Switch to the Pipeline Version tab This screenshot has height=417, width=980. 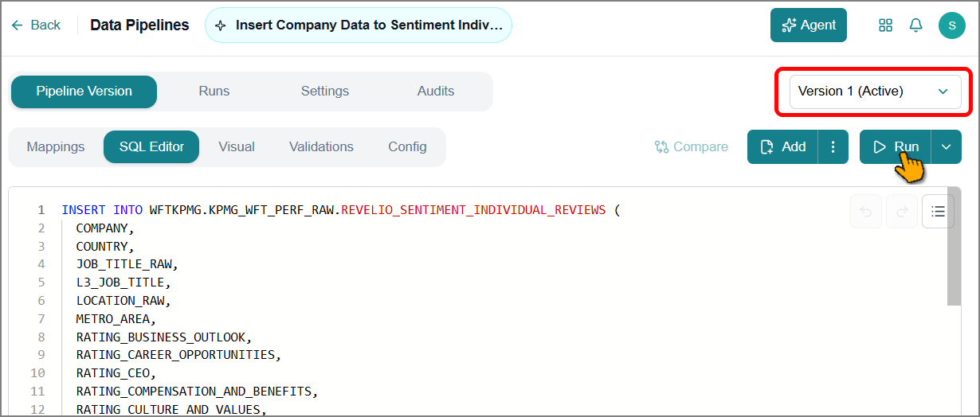(84, 92)
